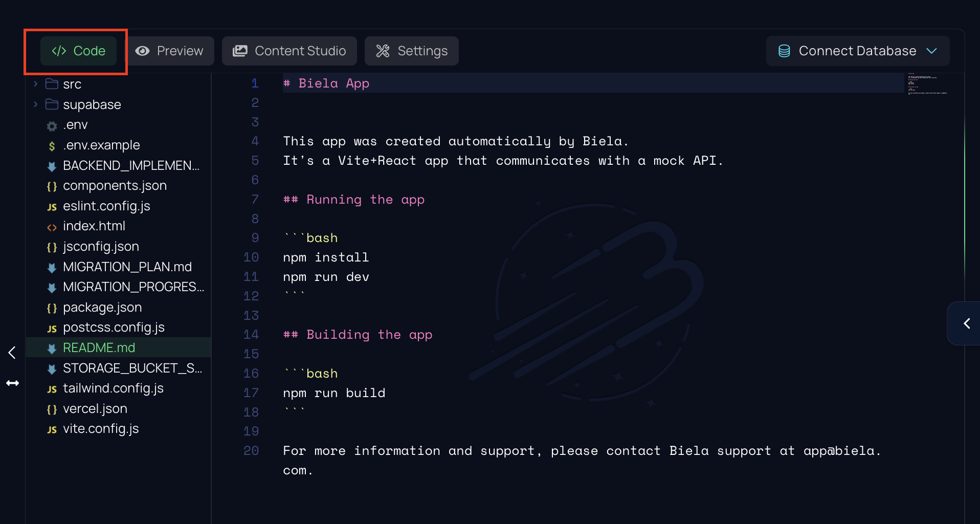This screenshot has height=524, width=980.
Task: Click the </> icon on the Code tab
Action: 59,51
